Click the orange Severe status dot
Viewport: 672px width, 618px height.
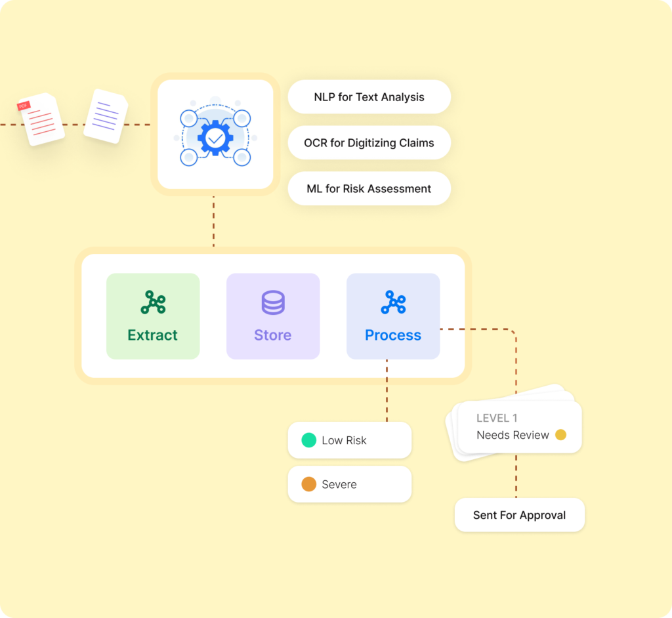[308, 484]
